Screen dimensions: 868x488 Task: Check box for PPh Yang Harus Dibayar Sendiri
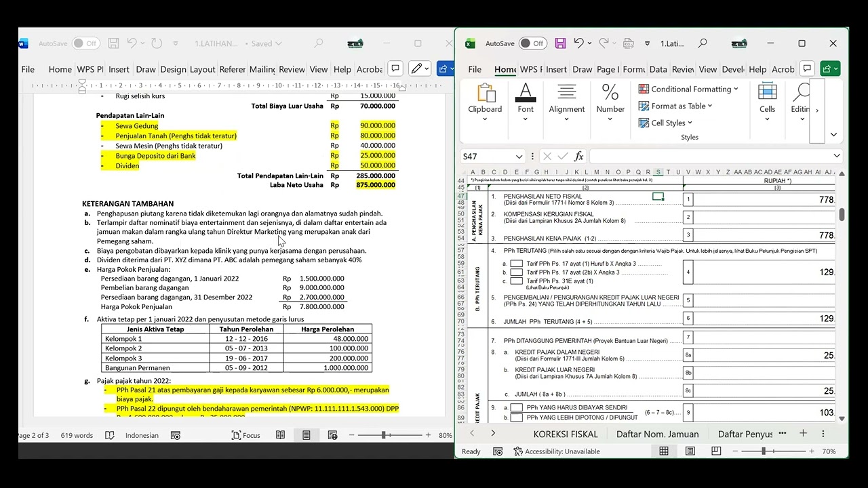click(x=517, y=408)
